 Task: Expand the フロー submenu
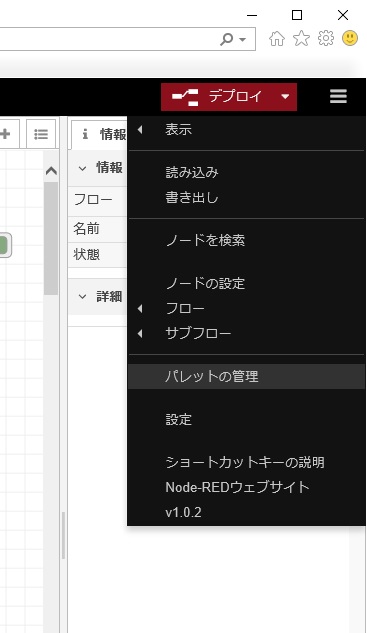246,308
